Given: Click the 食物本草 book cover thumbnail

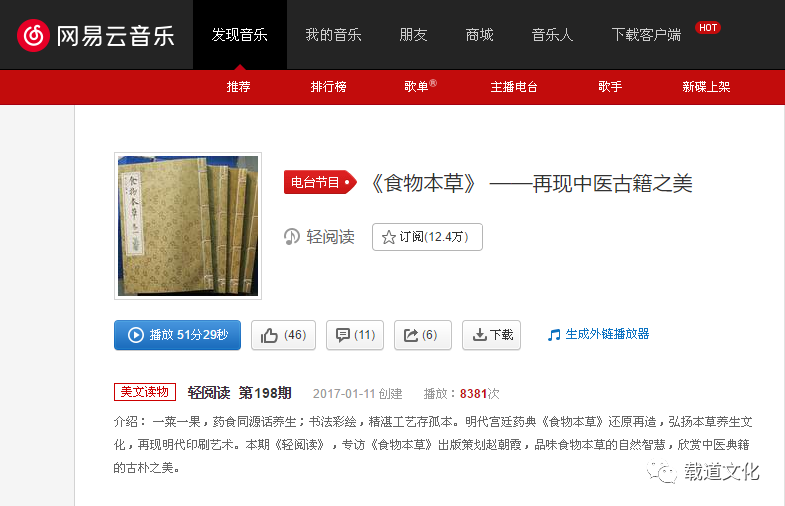Looking at the screenshot, I should coord(188,226).
